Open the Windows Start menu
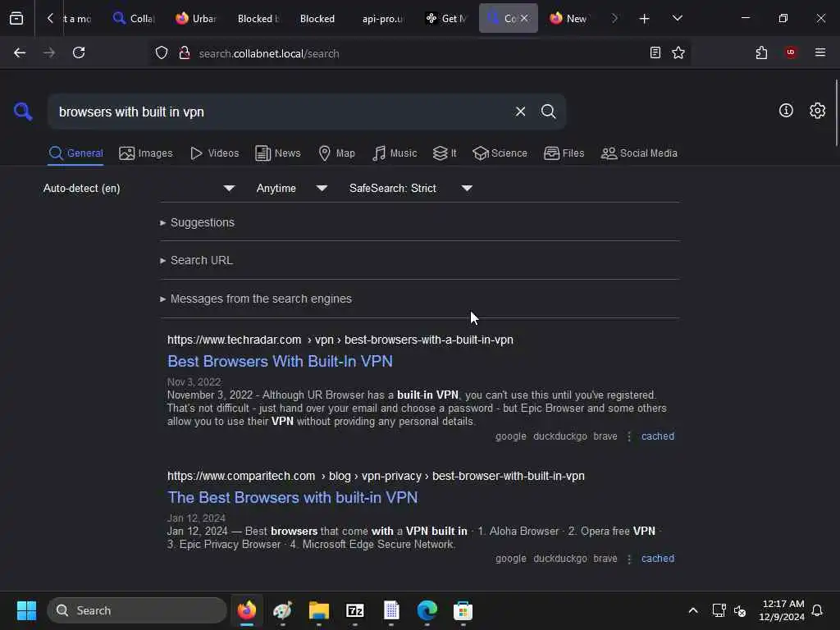 (x=26, y=610)
